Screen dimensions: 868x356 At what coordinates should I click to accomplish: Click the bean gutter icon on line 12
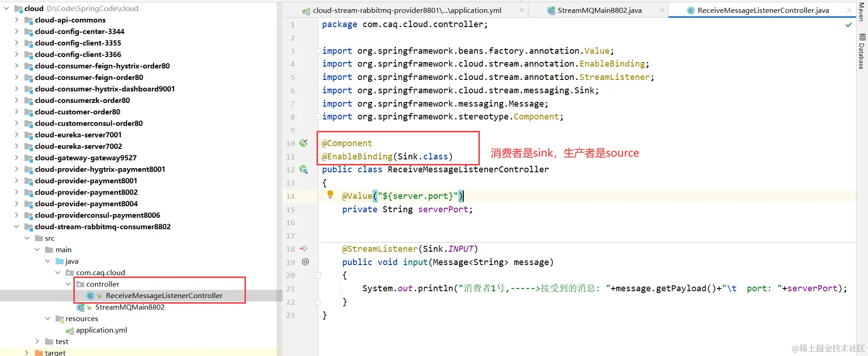303,170
